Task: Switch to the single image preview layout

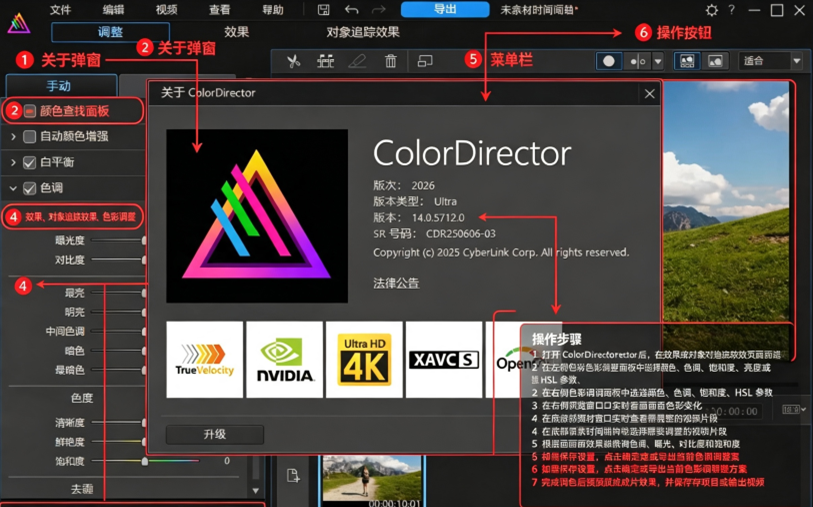Action: (716, 61)
